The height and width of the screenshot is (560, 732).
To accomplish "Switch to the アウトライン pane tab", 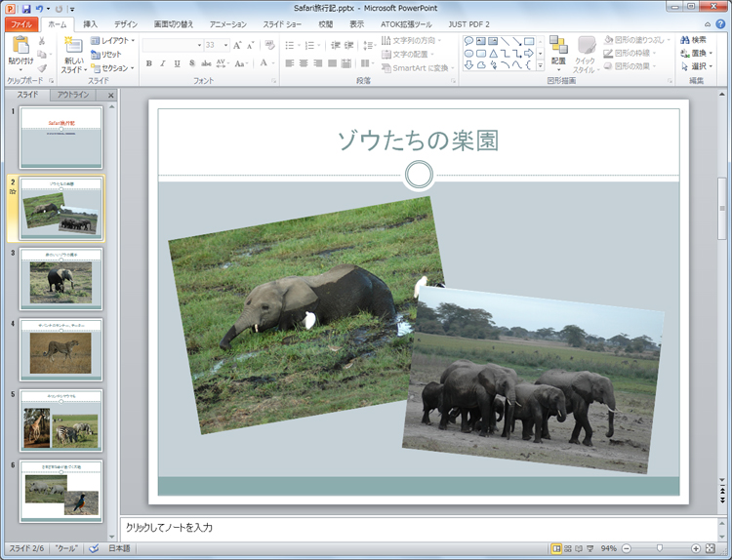I will pyautogui.click(x=73, y=95).
